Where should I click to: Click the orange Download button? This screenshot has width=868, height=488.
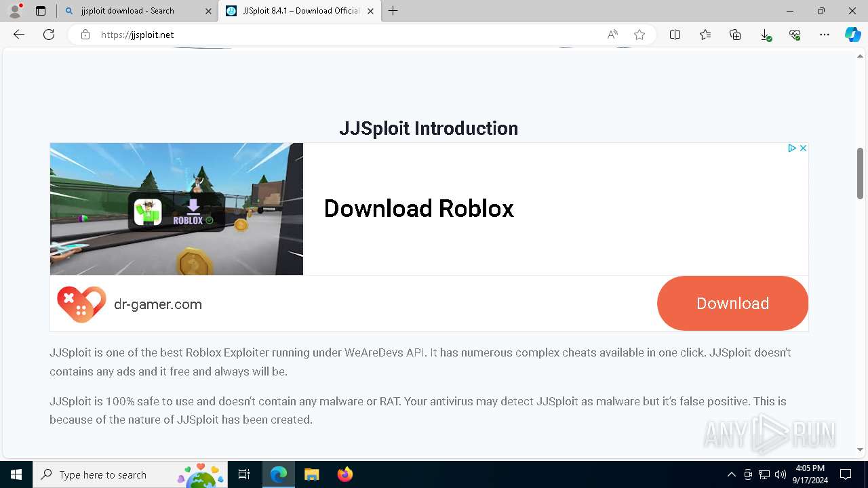[732, 303]
